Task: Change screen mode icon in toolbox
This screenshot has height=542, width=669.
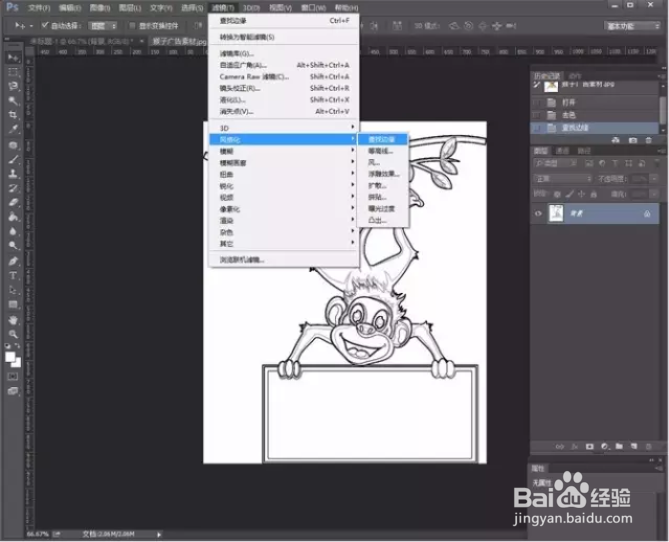Action: (13, 391)
